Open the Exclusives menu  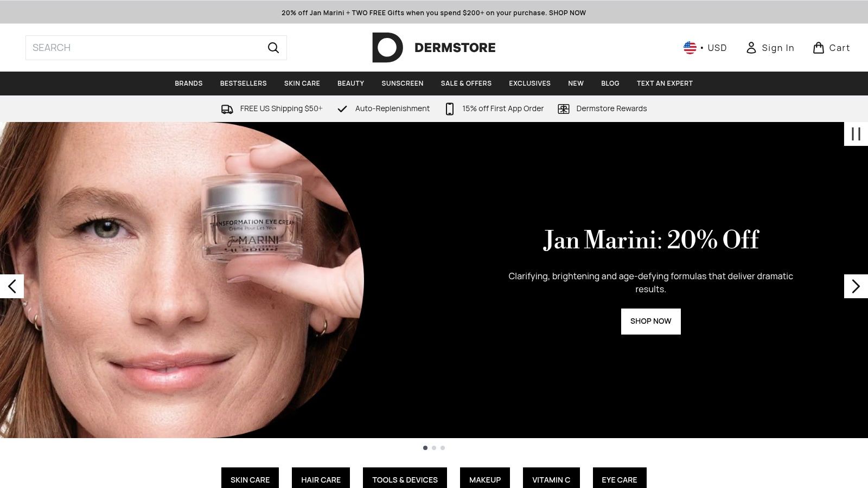529,84
